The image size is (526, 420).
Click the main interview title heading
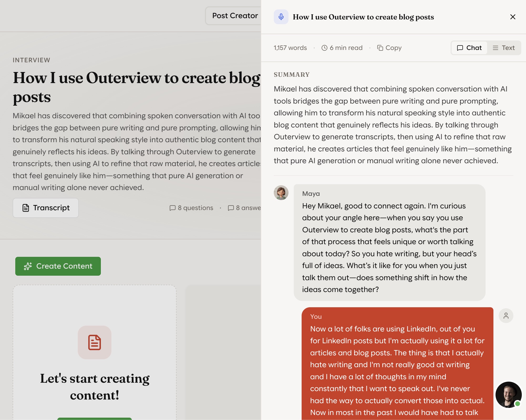pyautogui.click(x=137, y=87)
